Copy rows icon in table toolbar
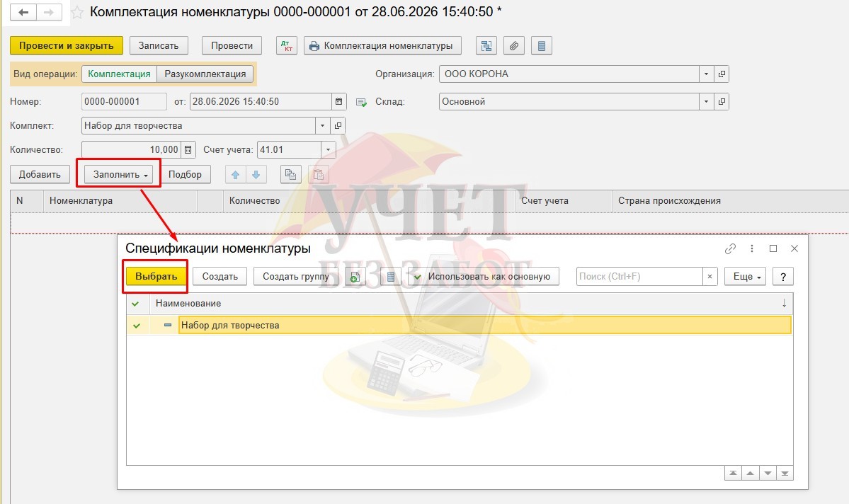Screen dimensions: 849x504 [291, 174]
